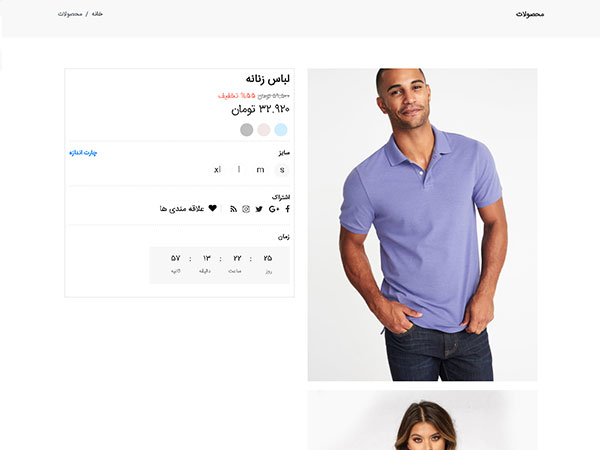Share product on Google Plus
600x450 pixels.
point(274,209)
